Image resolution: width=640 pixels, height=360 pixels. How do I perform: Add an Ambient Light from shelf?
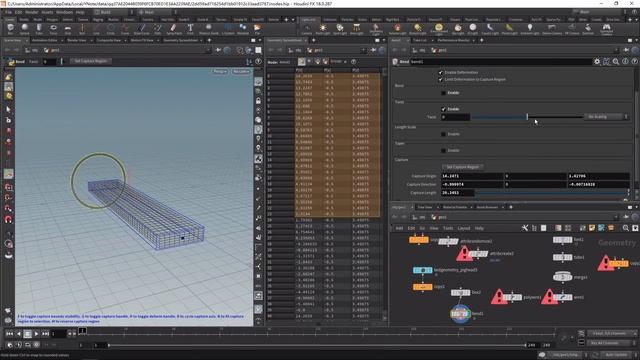click(530, 29)
